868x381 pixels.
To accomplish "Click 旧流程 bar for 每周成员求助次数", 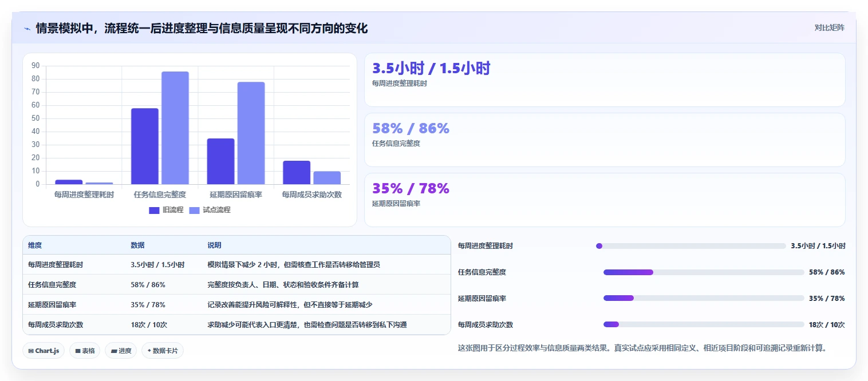I will 297,173.
